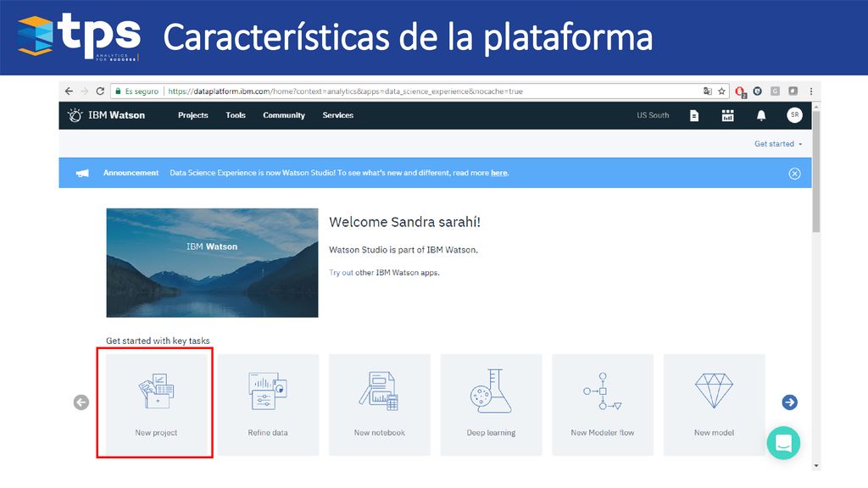Open the document icon in Watson header

(x=694, y=115)
